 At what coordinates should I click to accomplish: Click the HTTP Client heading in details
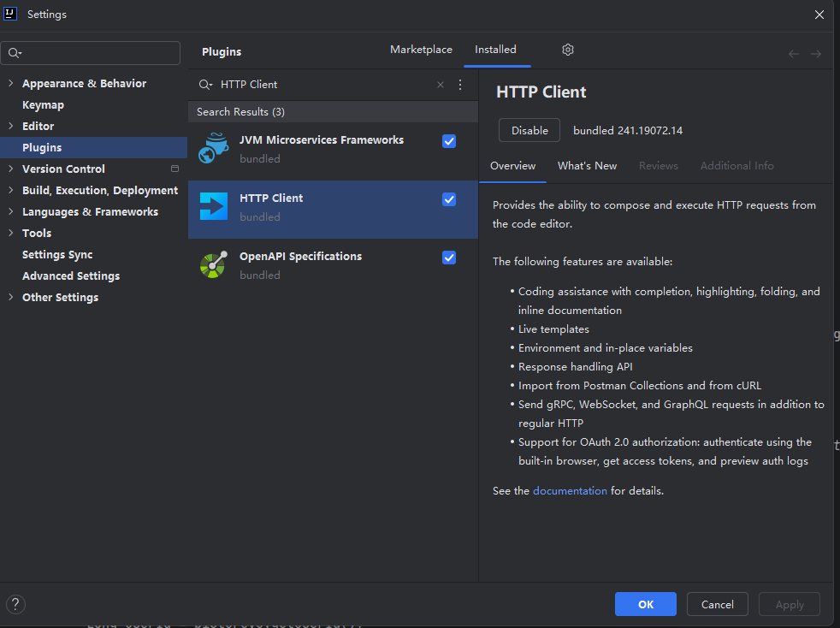541,92
